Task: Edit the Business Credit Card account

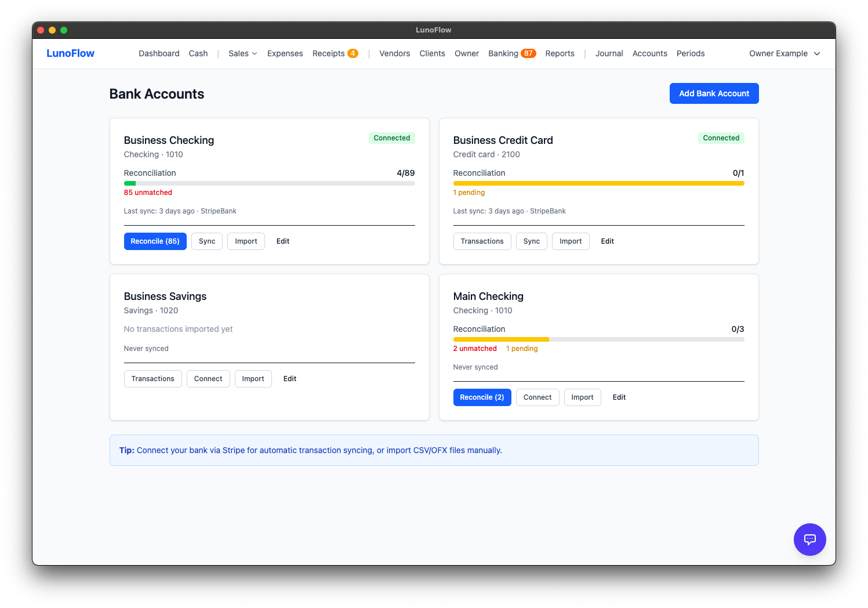Action: click(x=607, y=241)
